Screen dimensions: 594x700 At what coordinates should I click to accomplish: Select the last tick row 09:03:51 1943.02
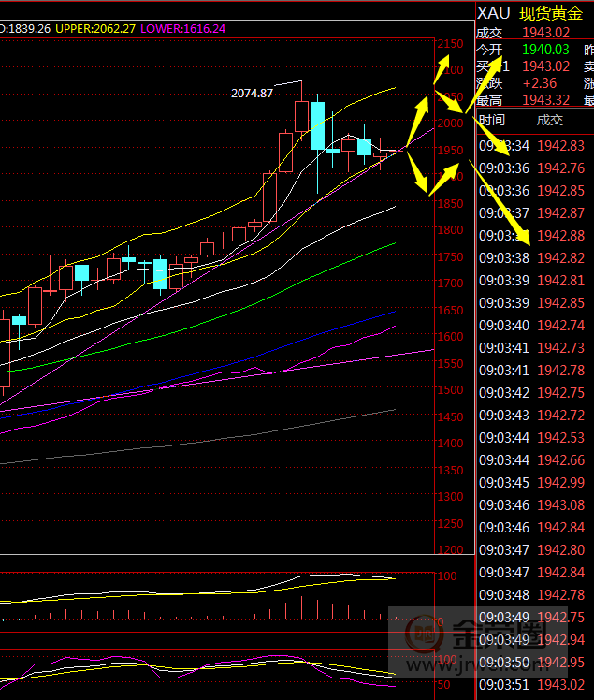pos(533,685)
